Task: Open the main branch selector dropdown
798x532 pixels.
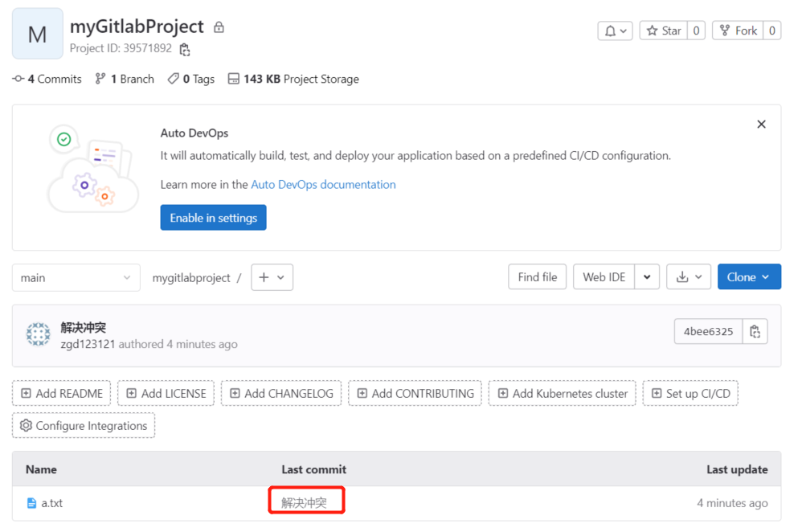Action: tap(76, 277)
